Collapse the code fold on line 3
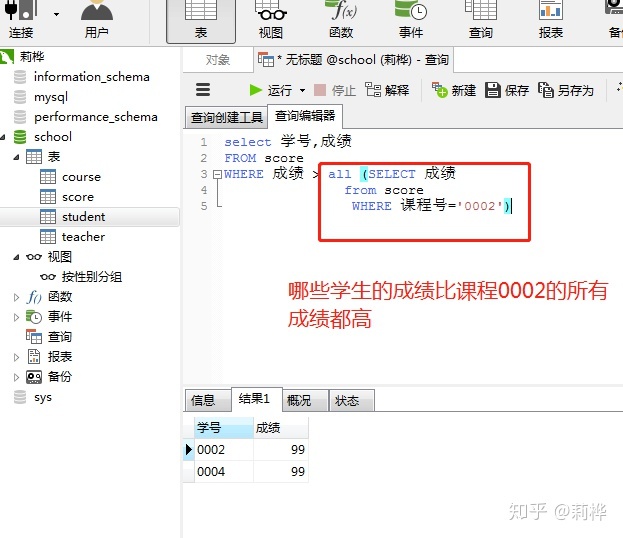This screenshot has width=623, height=538. coord(217,174)
